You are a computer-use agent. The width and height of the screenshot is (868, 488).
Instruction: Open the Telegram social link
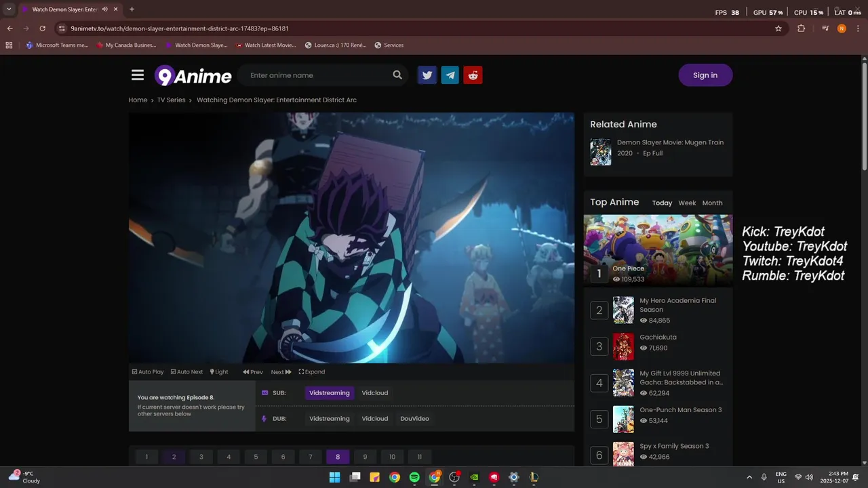coord(450,75)
